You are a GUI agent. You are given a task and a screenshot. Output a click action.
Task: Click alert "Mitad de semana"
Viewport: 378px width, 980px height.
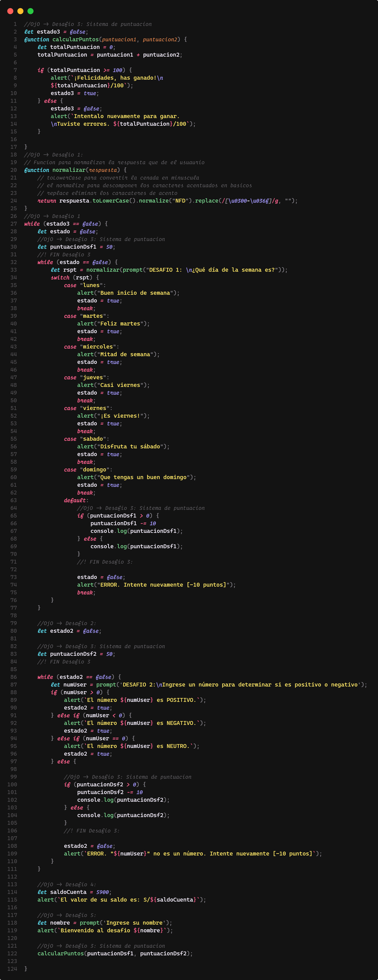[x=119, y=355]
